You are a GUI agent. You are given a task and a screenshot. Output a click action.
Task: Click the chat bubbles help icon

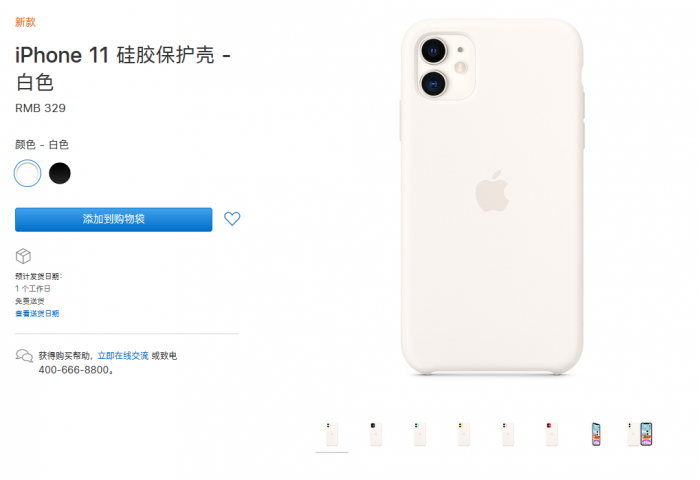tap(24, 356)
